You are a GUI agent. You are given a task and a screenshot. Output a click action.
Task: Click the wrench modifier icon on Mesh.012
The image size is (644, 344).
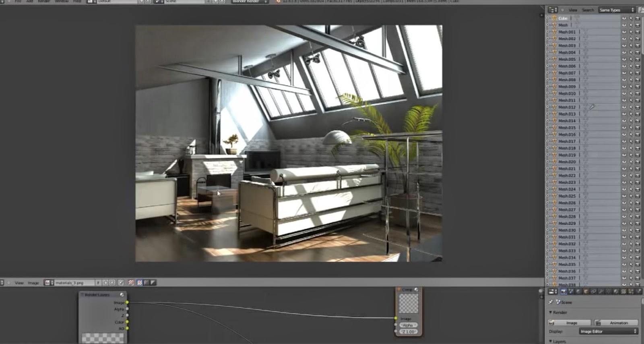[x=592, y=107]
